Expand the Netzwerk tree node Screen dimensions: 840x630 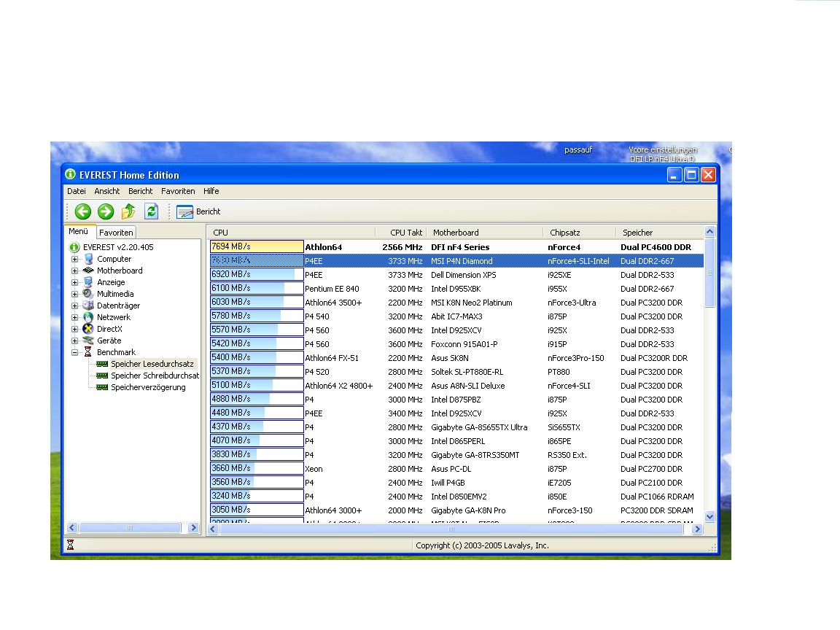(x=75, y=318)
